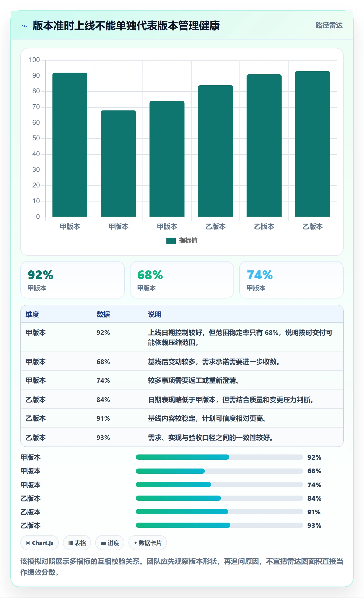The height and width of the screenshot is (598, 364).
Task: Click the 数据卡片 chip
Action: pyautogui.click(x=148, y=543)
